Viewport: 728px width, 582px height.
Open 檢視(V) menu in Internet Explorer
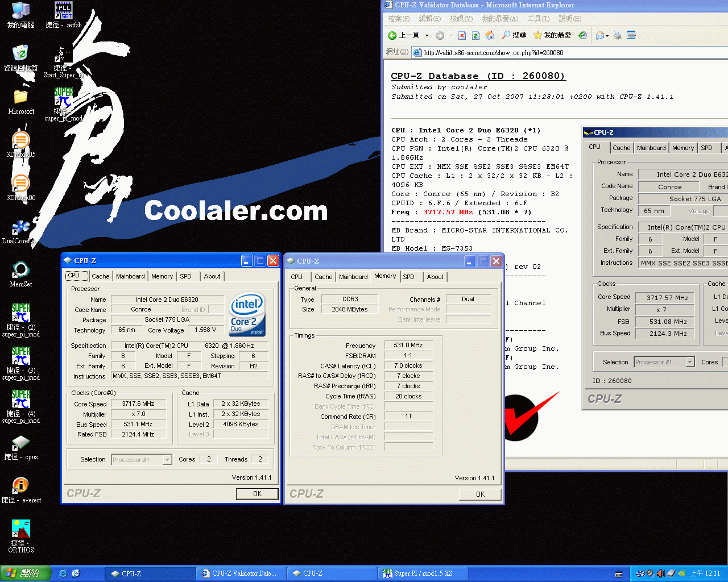[x=461, y=19]
